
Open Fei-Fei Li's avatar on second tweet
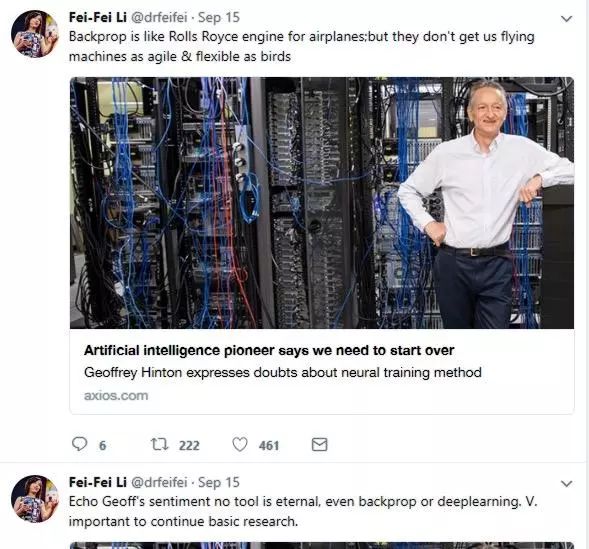(35, 499)
